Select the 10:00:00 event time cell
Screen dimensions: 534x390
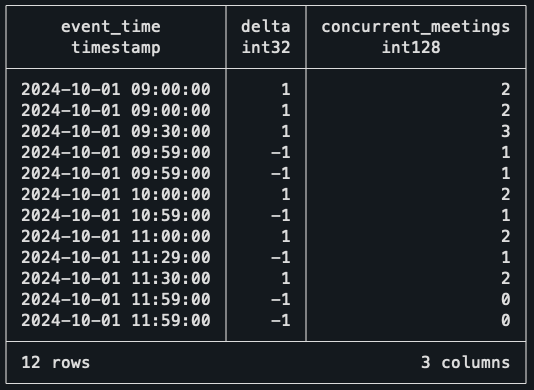[x=116, y=194]
